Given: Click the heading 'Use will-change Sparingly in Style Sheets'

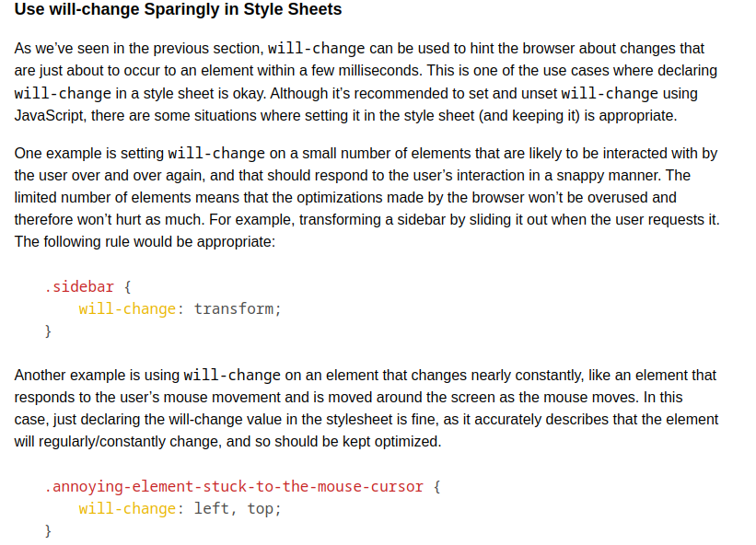Looking at the screenshot, I should 178,10.
